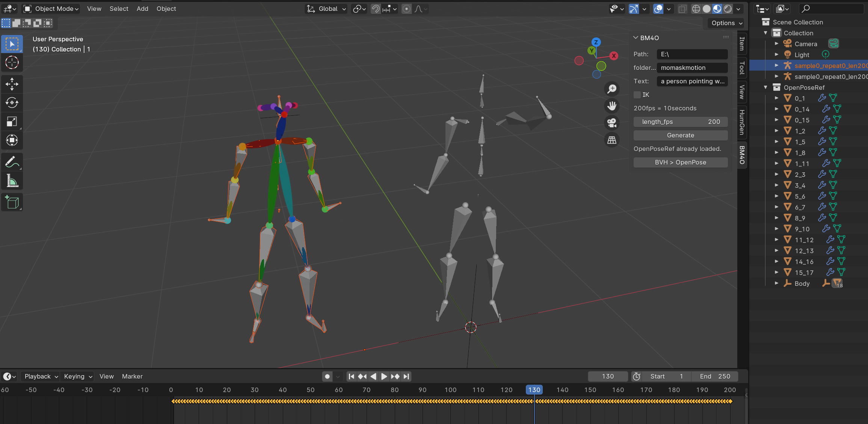This screenshot has height=424, width=868.
Task: Play animation in reverse
Action: (373, 376)
